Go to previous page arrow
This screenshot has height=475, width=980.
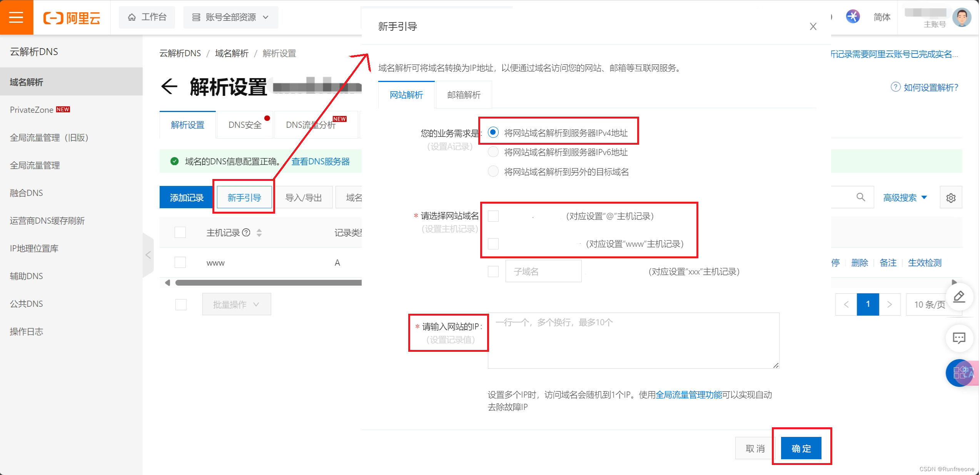[x=846, y=304]
